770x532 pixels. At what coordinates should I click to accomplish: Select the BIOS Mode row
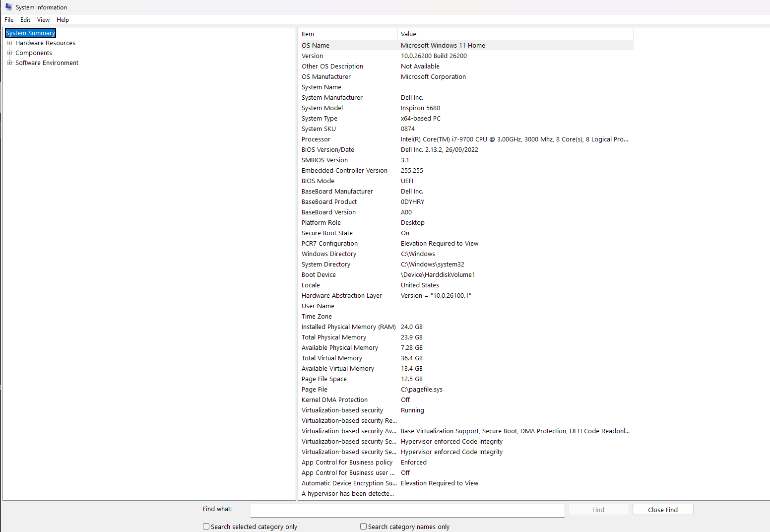466,181
